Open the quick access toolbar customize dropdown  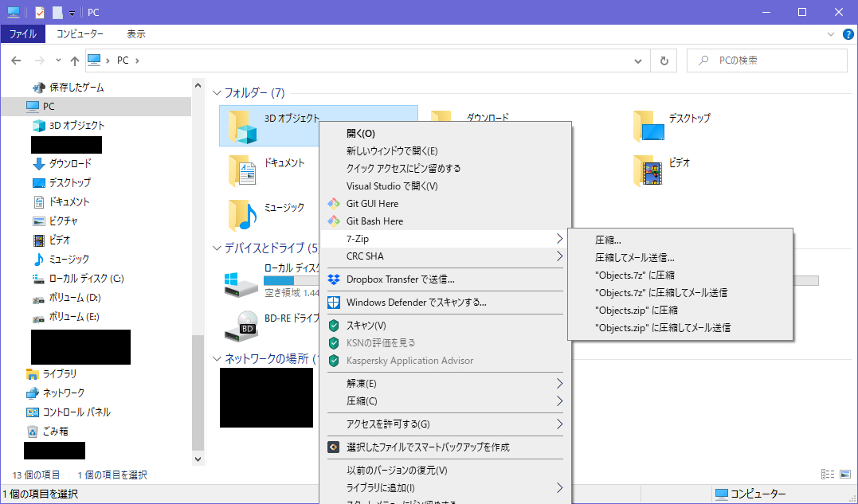coord(72,13)
